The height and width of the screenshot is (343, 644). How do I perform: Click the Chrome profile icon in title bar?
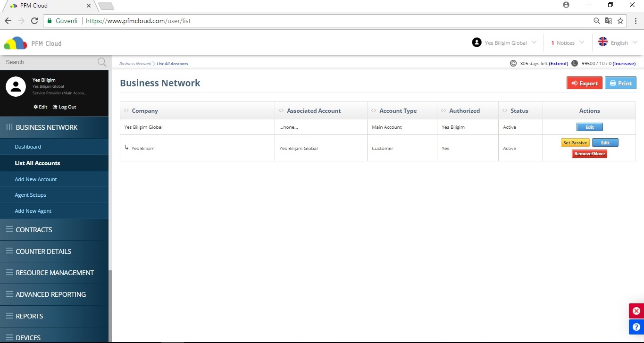click(x=566, y=5)
